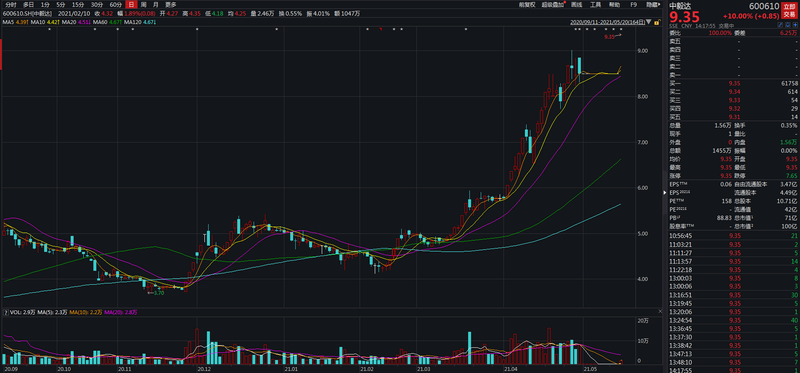Open the 分时 intraday chart tab
The image size is (800, 373).
pos(11,5)
